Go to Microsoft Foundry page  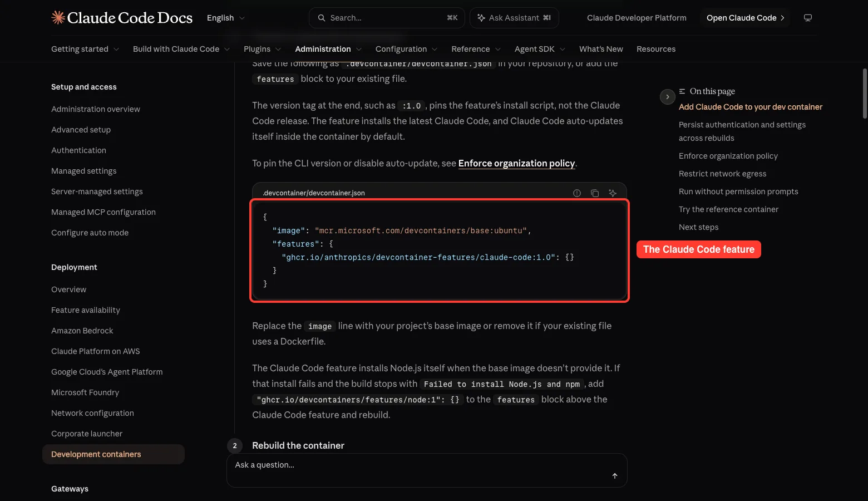coord(85,392)
